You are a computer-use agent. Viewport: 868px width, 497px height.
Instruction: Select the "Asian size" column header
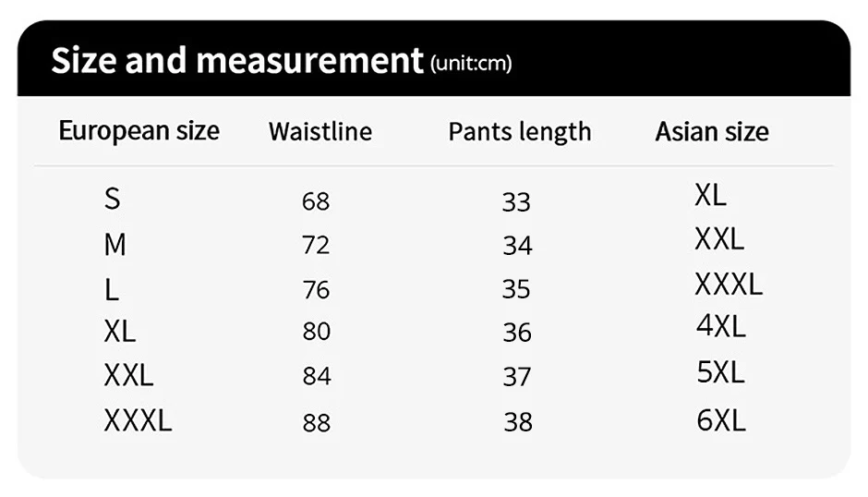pos(712,131)
